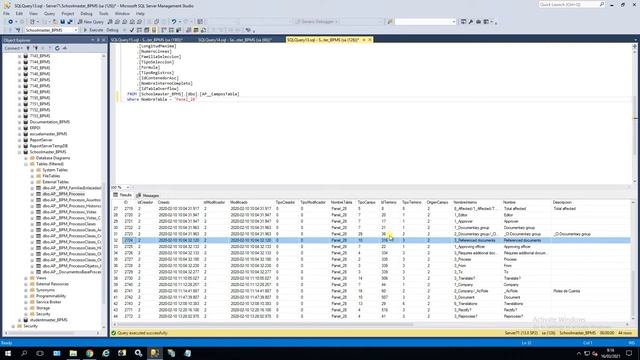Select the highlighted row 32 header
Screen dimensions: 640x360
[x=116, y=240]
